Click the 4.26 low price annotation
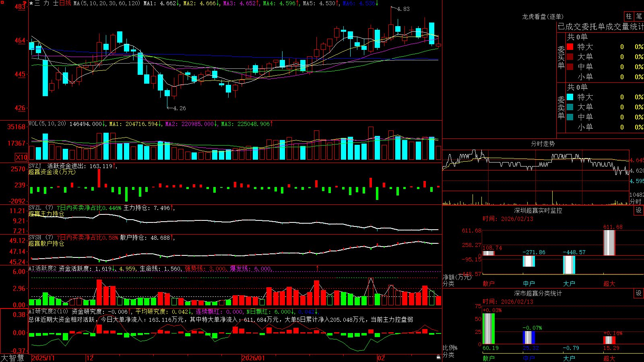This screenshot has height=362, width=644. tap(180, 108)
